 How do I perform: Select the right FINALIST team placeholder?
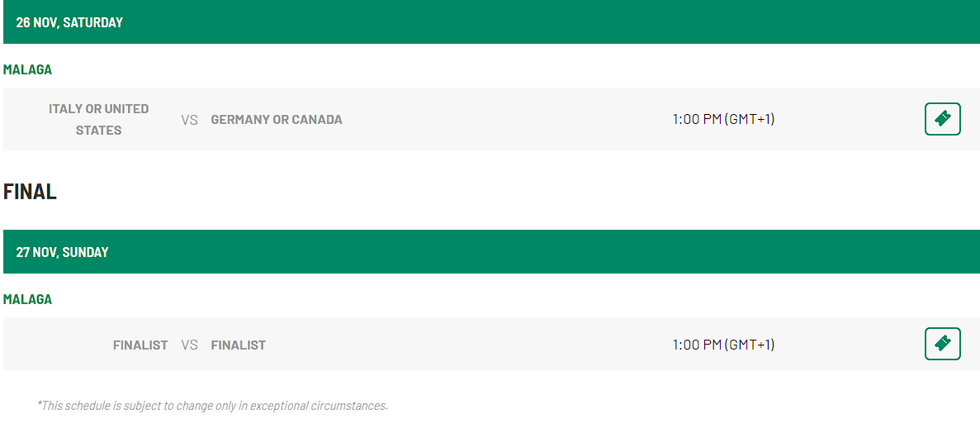(x=238, y=345)
